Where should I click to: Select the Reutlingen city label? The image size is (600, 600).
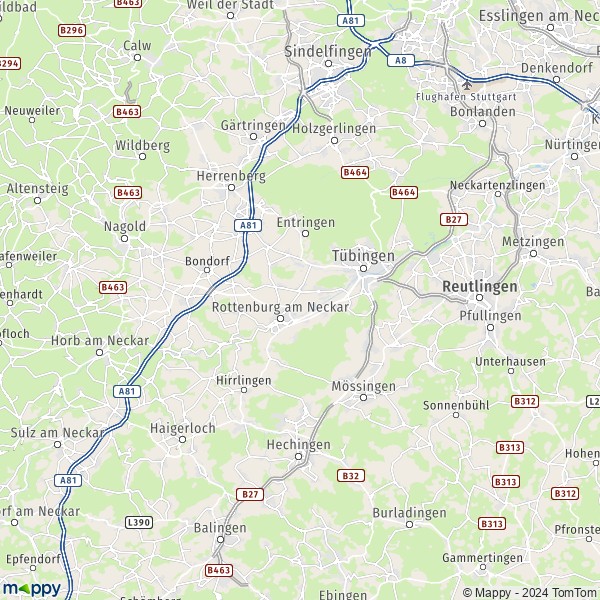(480, 286)
